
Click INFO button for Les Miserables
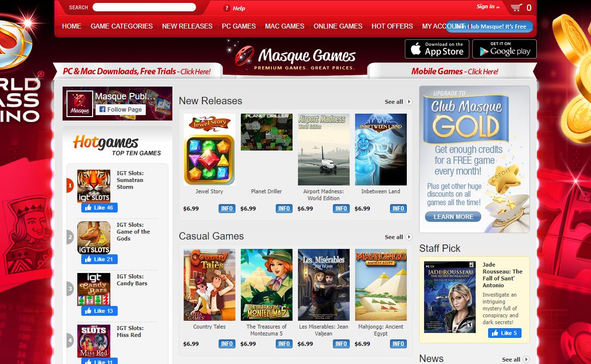[x=341, y=344]
